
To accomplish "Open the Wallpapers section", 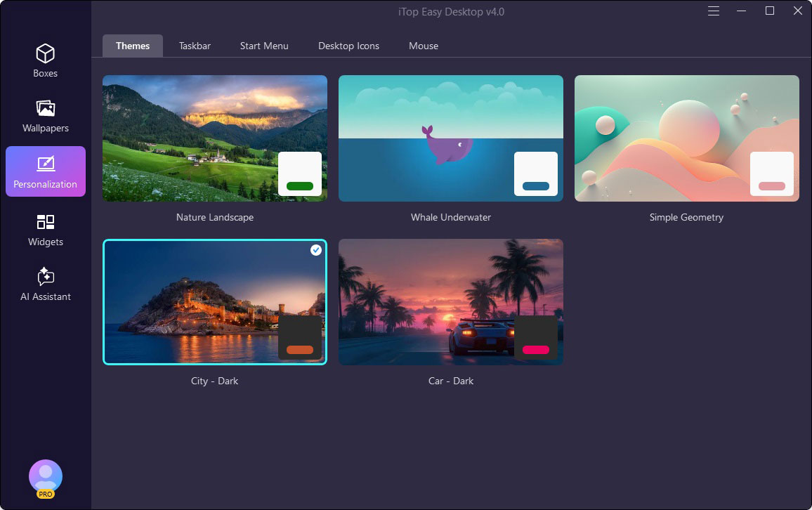I will 45,115.
